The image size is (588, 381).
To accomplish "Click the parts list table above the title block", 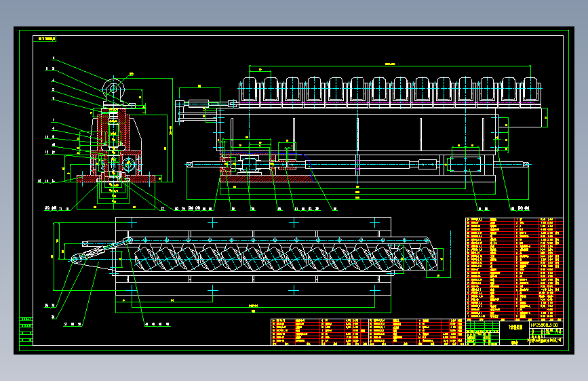I will click(514, 269).
